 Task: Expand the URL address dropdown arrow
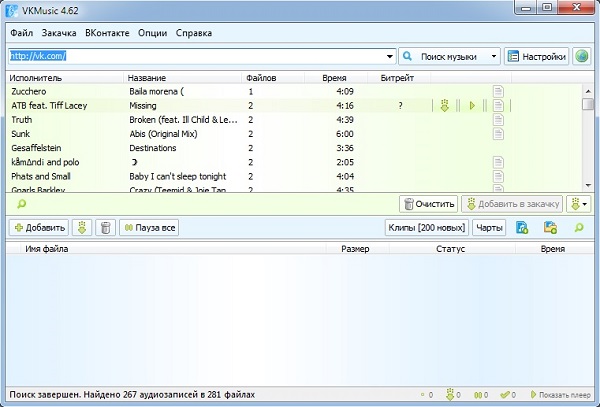390,57
